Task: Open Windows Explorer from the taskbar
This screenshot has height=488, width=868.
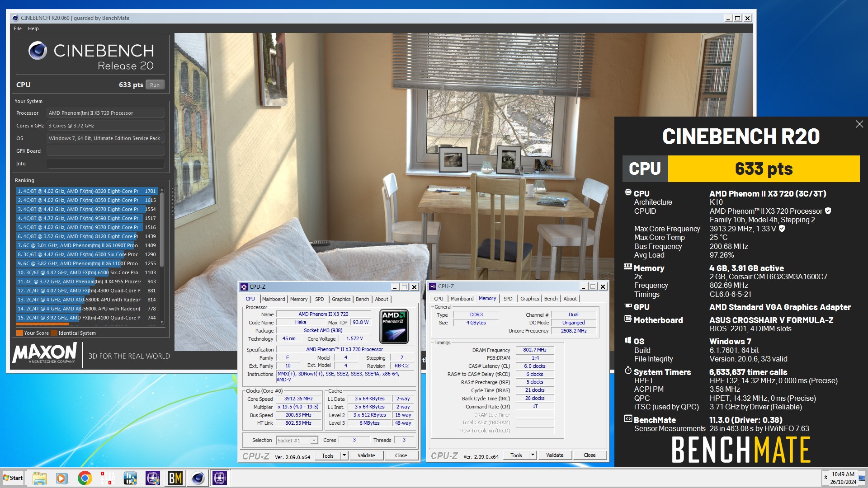Action: click(x=39, y=478)
